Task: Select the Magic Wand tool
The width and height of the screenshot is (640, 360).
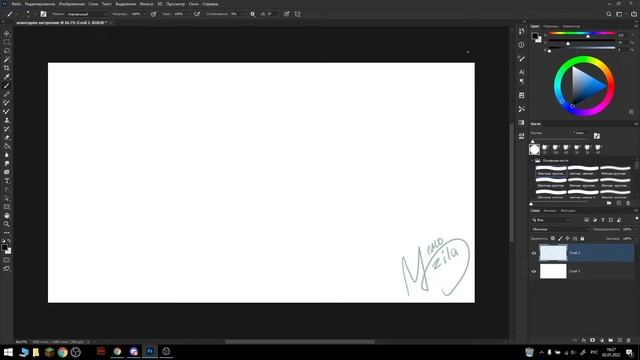Action: 7,60
